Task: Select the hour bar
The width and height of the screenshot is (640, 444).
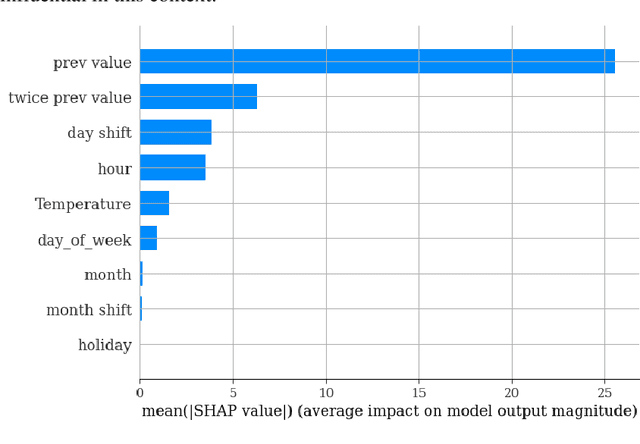Action: click(x=172, y=168)
